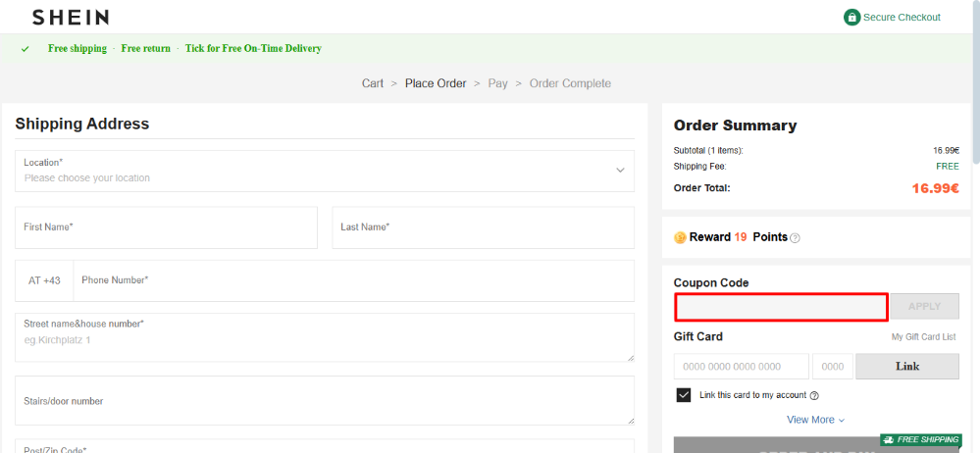The height and width of the screenshot is (453, 980).
Task: Focus the Stairs/door number field
Action: [x=325, y=400]
